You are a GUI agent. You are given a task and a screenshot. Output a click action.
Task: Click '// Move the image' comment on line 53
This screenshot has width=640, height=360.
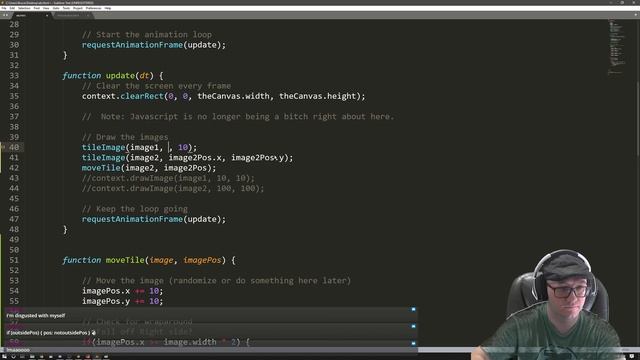[216, 281]
